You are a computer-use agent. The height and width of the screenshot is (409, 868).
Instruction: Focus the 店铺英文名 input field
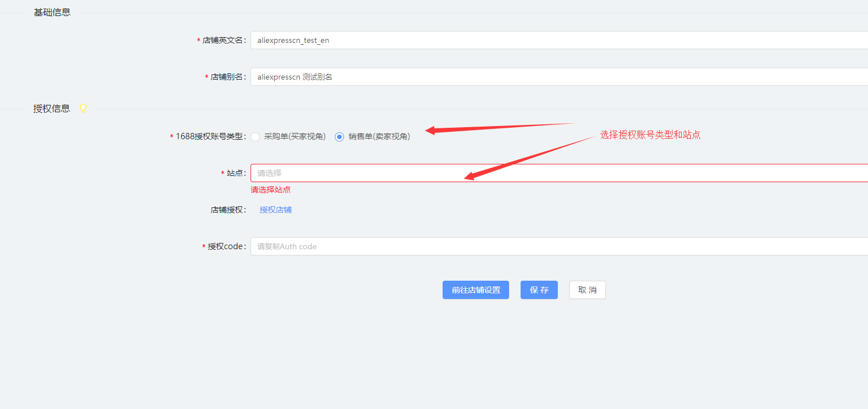559,40
